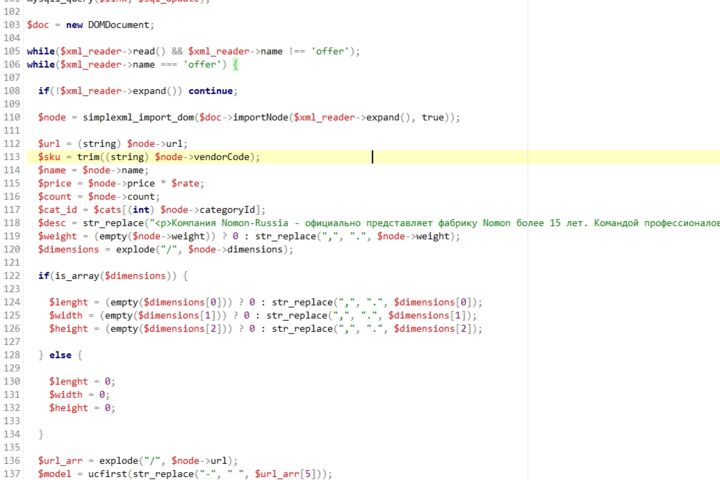Click the highlighted opening brace on line 106

[235, 64]
